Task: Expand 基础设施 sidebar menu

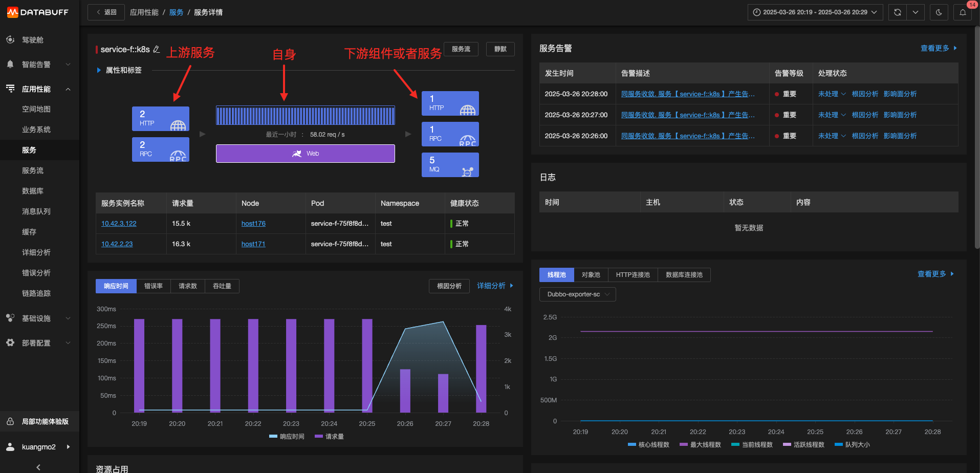Action: tap(68, 318)
